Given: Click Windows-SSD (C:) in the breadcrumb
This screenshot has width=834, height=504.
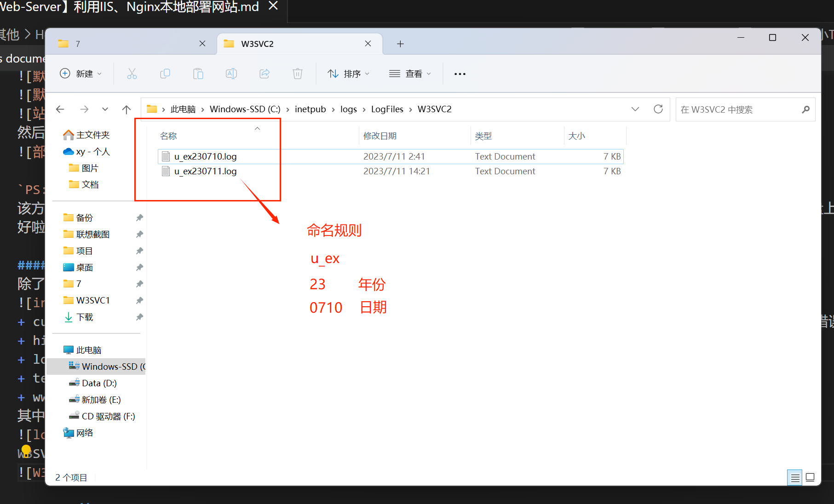Looking at the screenshot, I should 245,109.
